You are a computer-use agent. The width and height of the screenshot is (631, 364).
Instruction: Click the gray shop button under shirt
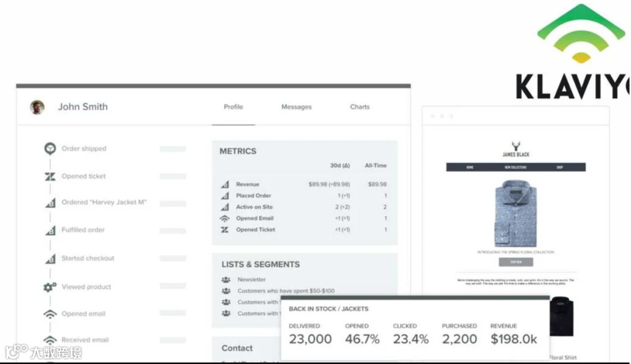click(x=516, y=262)
